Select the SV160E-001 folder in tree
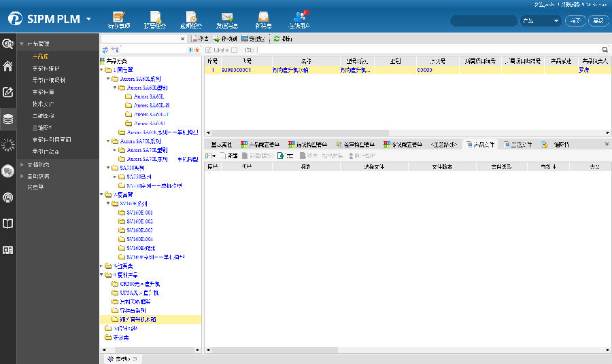612x364 pixels. (139, 213)
